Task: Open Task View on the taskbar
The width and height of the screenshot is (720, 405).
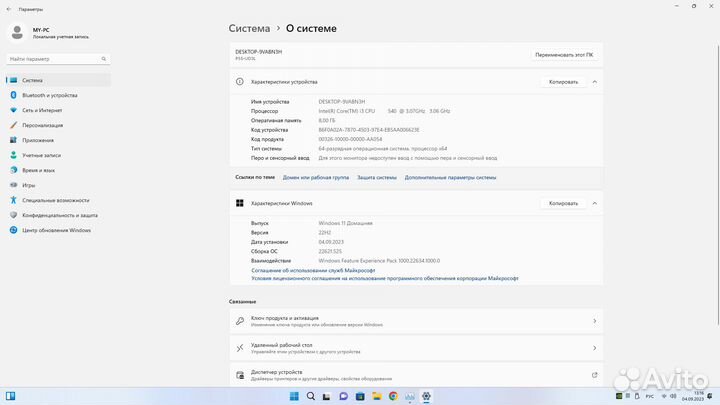Action: pos(326,396)
